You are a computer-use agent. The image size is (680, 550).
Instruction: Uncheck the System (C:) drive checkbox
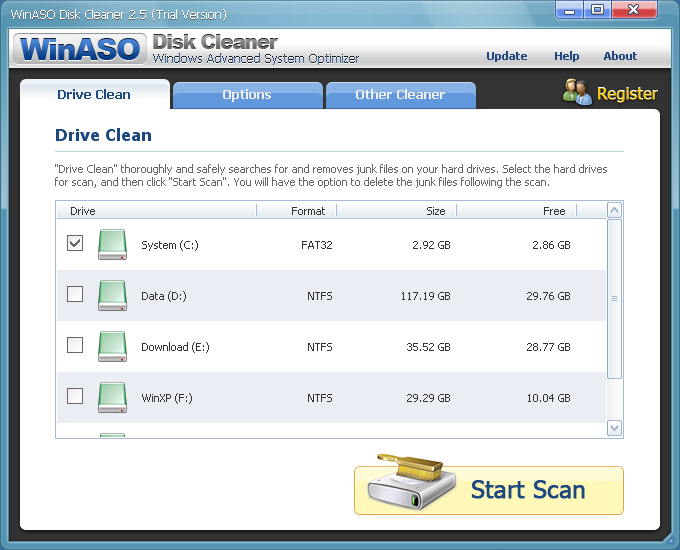75,243
